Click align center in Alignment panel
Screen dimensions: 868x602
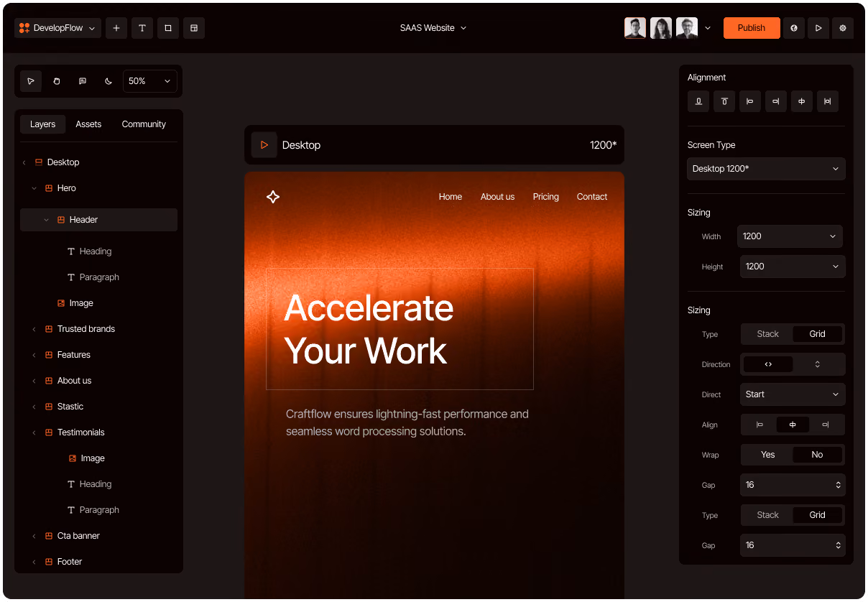[802, 101]
